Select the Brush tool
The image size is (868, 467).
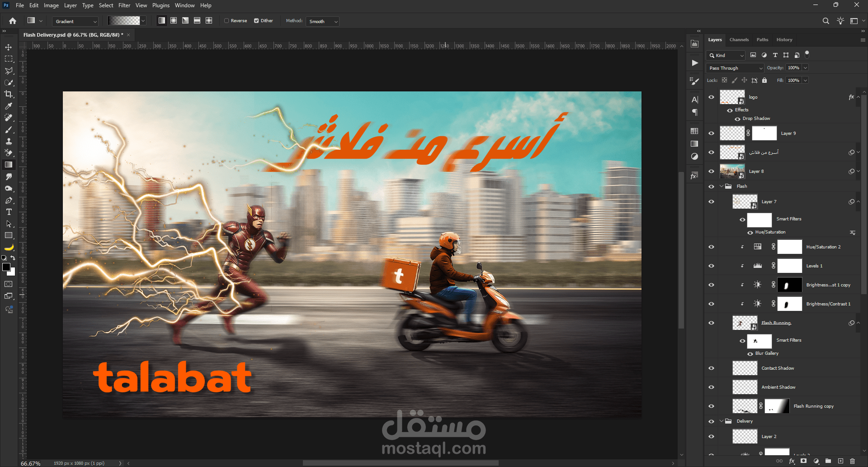(9, 129)
